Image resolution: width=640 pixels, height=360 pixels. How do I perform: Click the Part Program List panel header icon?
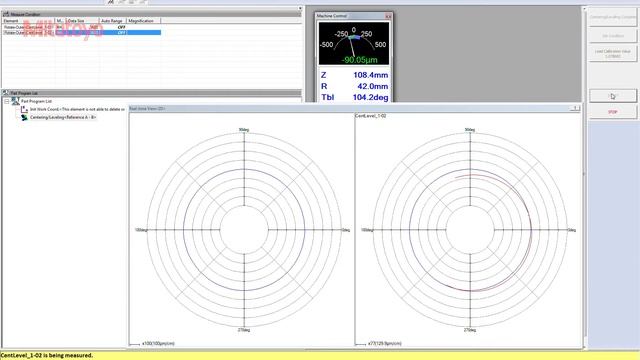pyautogui.click(x=5, y=93)
